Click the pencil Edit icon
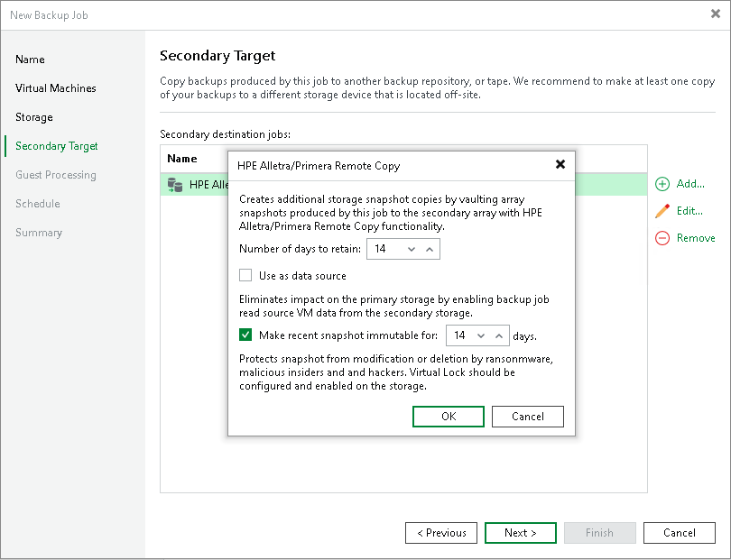This screenshot has width=731, height=560. 662,211
